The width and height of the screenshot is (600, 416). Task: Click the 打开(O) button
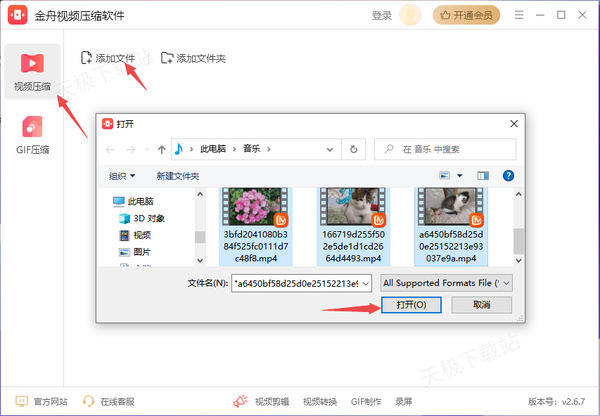411,305
